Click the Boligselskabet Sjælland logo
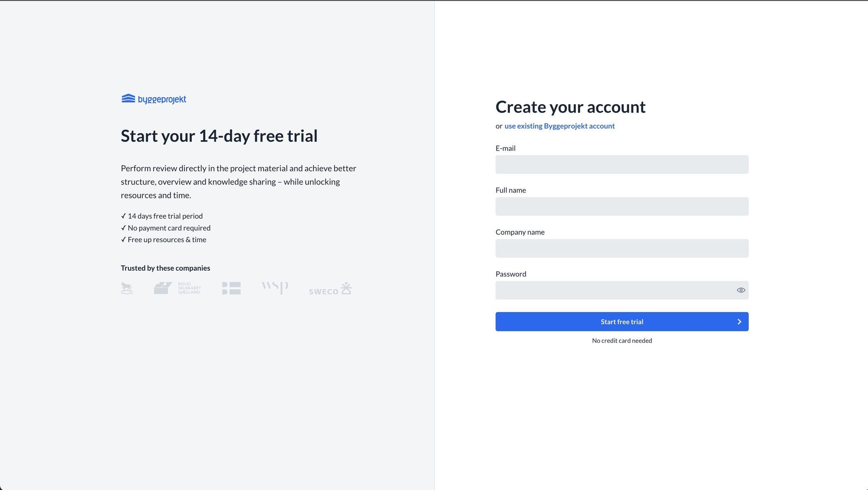The image size is (868, 490). (178, 288)
